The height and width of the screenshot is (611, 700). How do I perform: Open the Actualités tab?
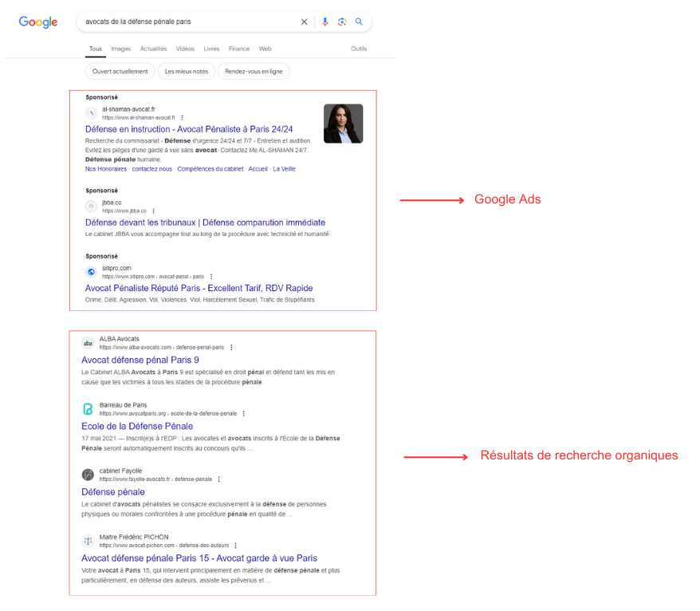(x=153, y=49)
